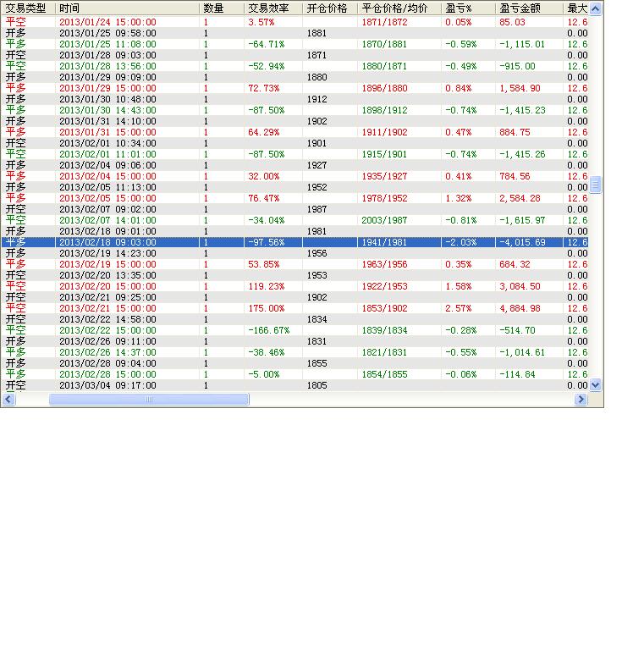The height and width of the screenshot is (657, 644).
Task: Click profit percent 0.35%
Action: pyautogui.click(x=458, y=264)
